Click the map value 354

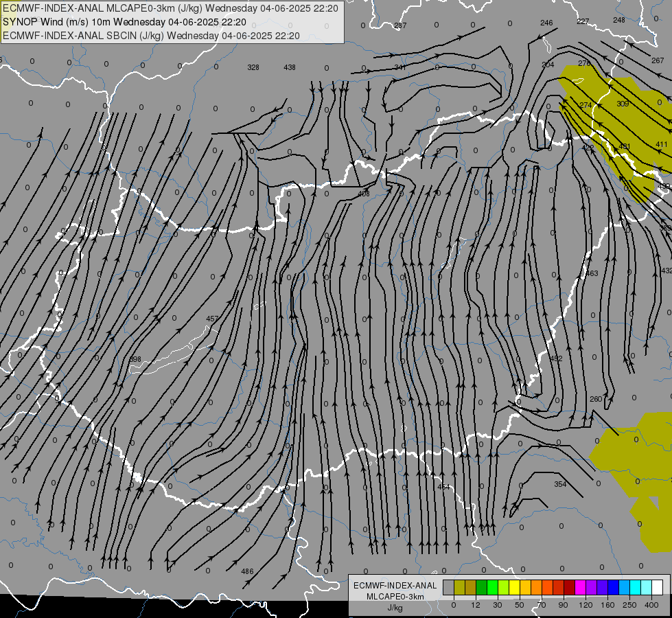point(560,484)
